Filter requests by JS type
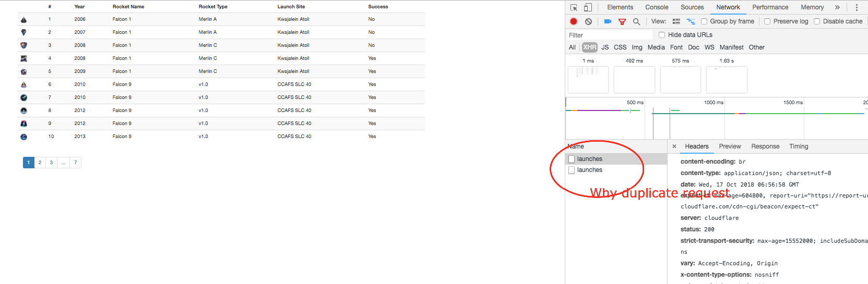This screenshot has width=868, height=284. tap(605, 47)
